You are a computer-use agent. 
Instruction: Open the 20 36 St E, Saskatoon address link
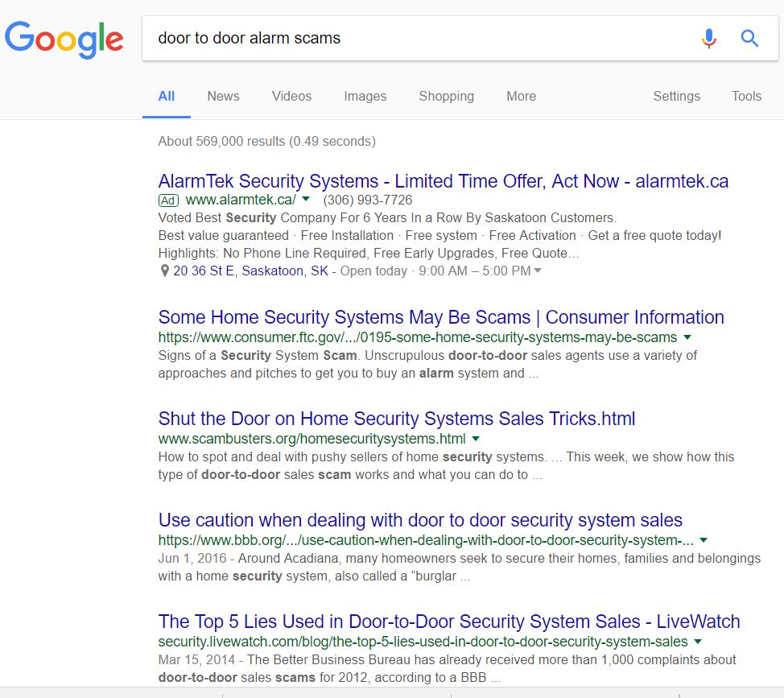tap(250, 271)
